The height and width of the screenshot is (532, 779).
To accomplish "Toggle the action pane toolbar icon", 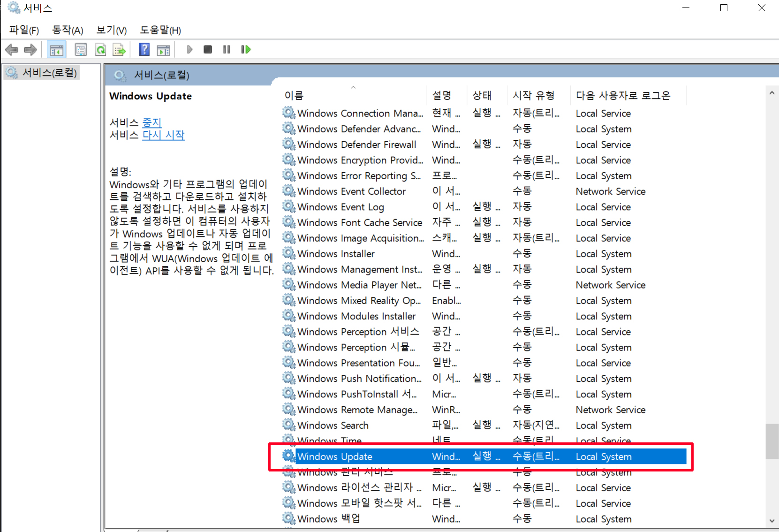I will tap(164, 49).
